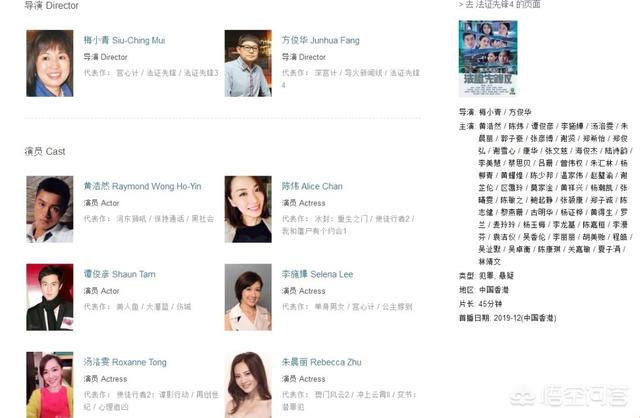The width and height of the screenshot is (640, 418).
Task: Visit Selena Lee actress page
Action: point(317,274)
